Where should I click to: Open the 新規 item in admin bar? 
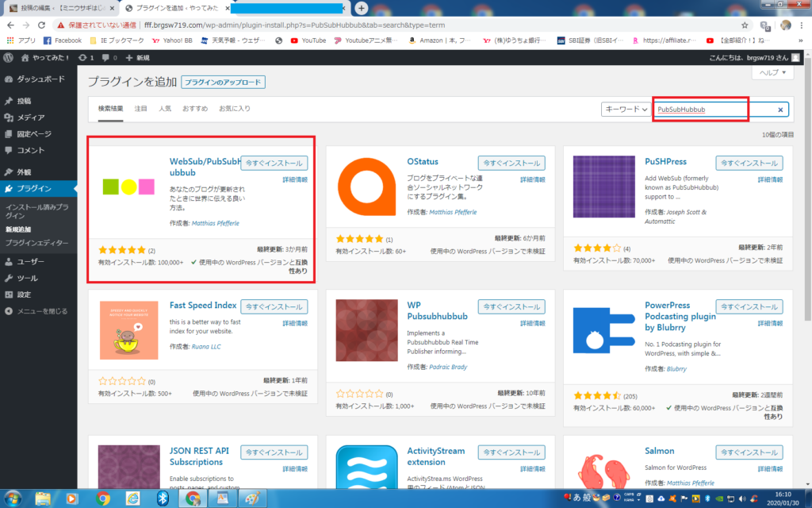tap(138, 58)
